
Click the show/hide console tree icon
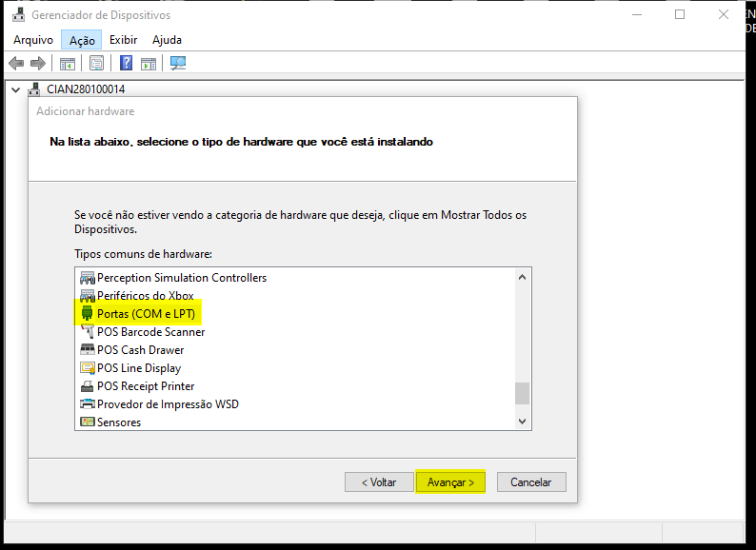[x=68, y=63]
